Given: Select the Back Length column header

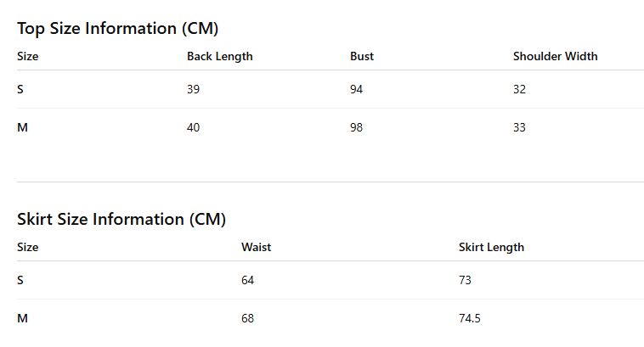Looking at the screenshot, I should [x=220, y=56].
